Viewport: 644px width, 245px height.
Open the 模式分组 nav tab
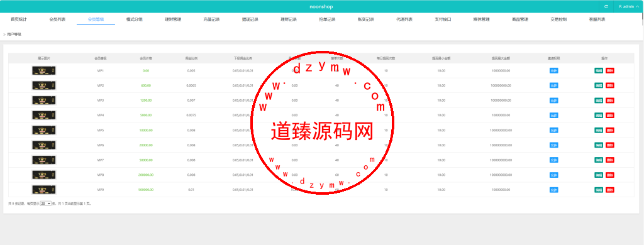[135, 19]
